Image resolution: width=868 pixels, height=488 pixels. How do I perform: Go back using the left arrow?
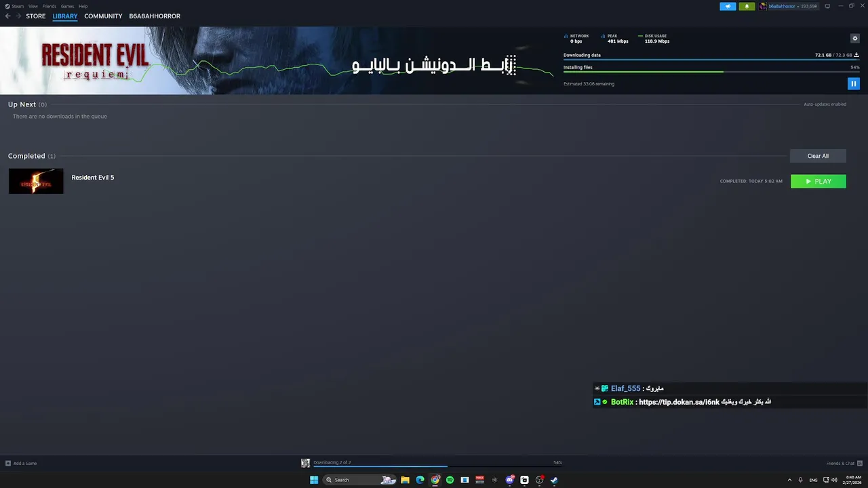coord(7,16)
